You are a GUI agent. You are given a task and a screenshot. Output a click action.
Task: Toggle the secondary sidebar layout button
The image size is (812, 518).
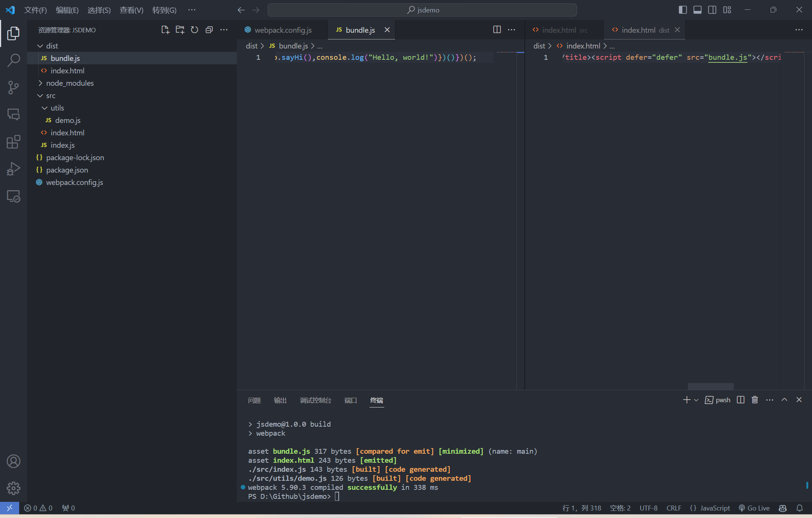point(712,10)
